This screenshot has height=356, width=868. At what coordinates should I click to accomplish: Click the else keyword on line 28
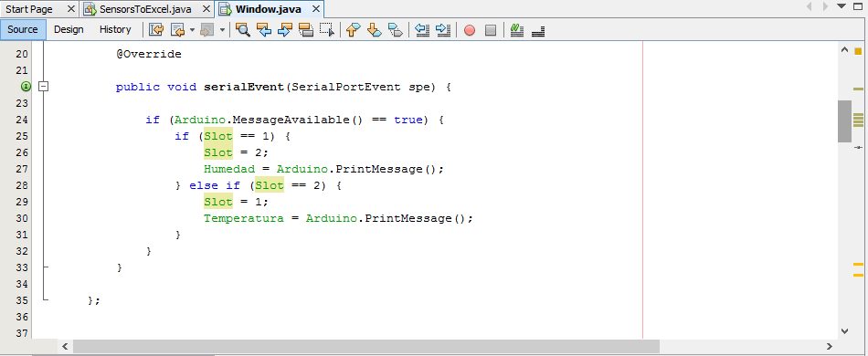coord(204,185)
